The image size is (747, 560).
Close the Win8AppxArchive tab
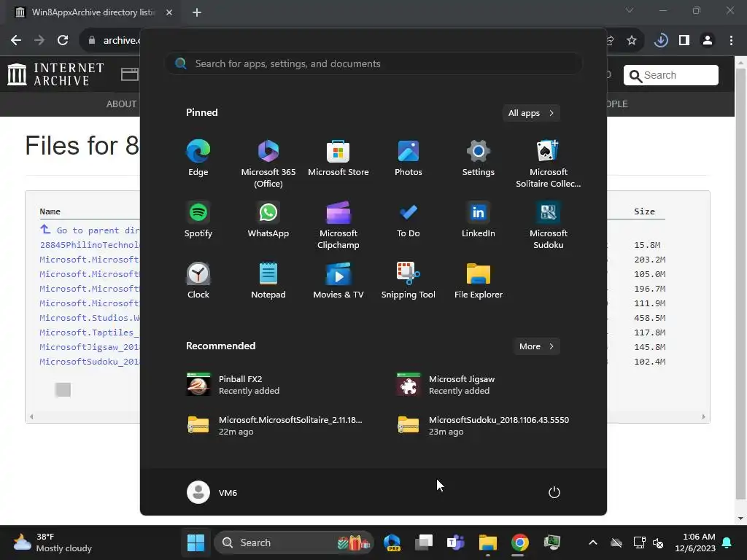pos(169,12)
